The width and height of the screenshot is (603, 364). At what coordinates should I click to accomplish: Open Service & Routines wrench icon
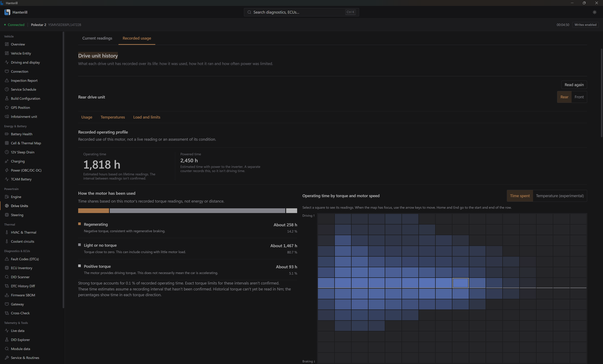tap(7, 358)
